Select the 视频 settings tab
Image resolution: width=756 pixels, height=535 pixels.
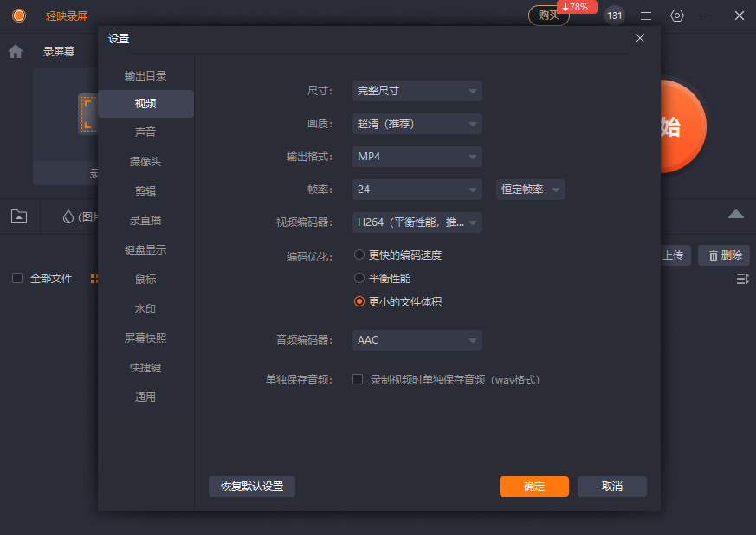click(145, 104)
